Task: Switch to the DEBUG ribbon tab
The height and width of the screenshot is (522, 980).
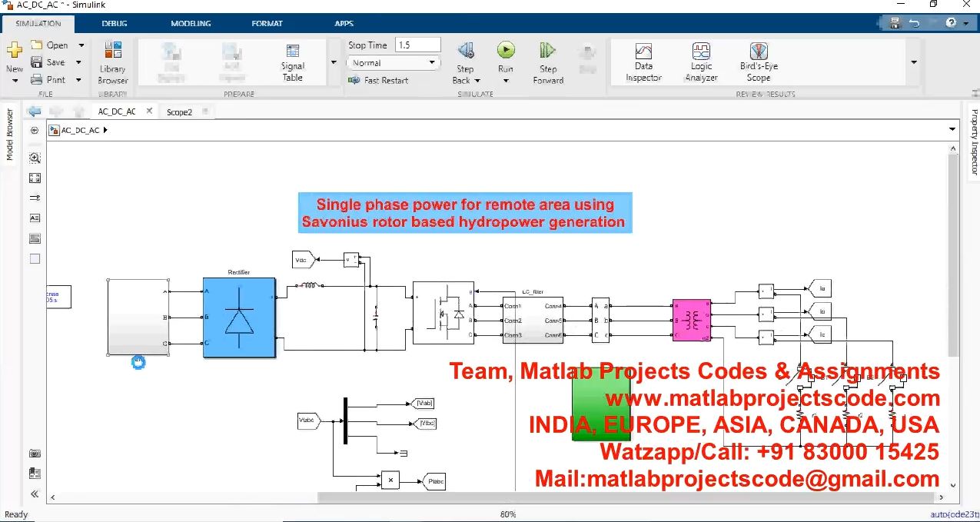Action: point(115,24)
